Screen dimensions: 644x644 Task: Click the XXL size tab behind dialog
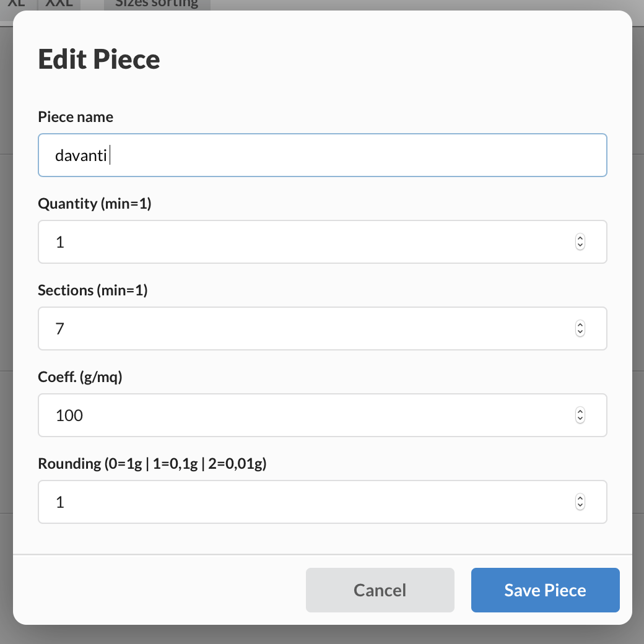click(59, 4)
